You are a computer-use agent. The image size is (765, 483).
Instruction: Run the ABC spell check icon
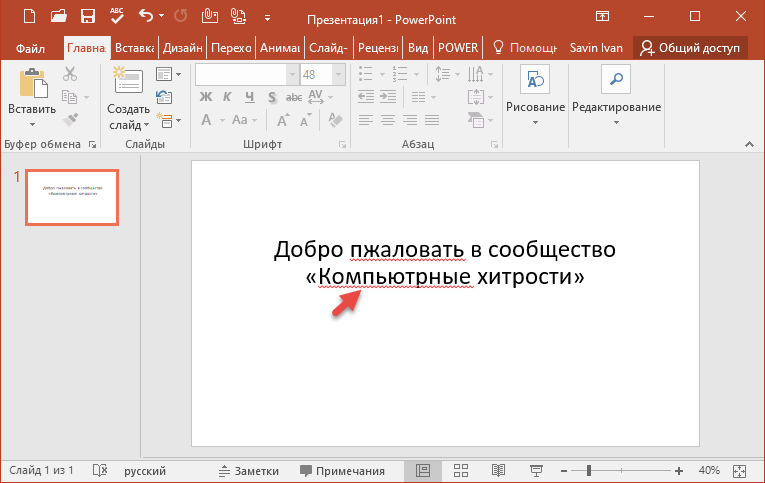click(x=117, y=16)
